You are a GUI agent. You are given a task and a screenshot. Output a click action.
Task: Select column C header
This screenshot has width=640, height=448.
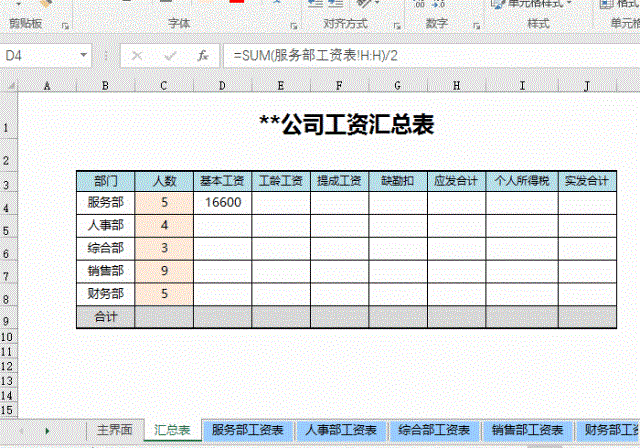coord(164,86)
